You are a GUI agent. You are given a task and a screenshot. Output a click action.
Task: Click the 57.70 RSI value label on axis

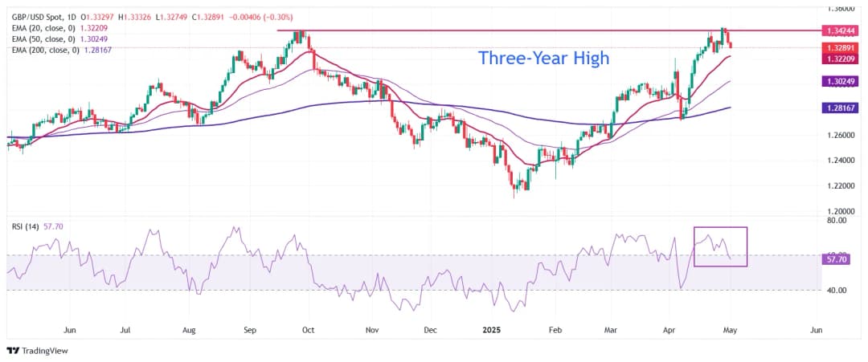click(x=839, y=259)
